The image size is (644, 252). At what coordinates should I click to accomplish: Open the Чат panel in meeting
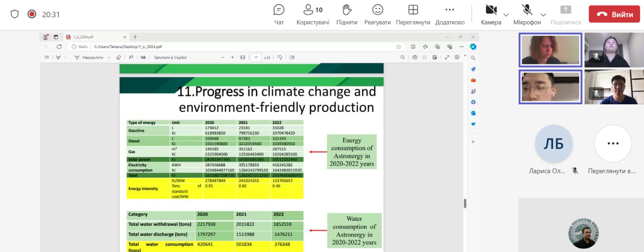[279, 15]
